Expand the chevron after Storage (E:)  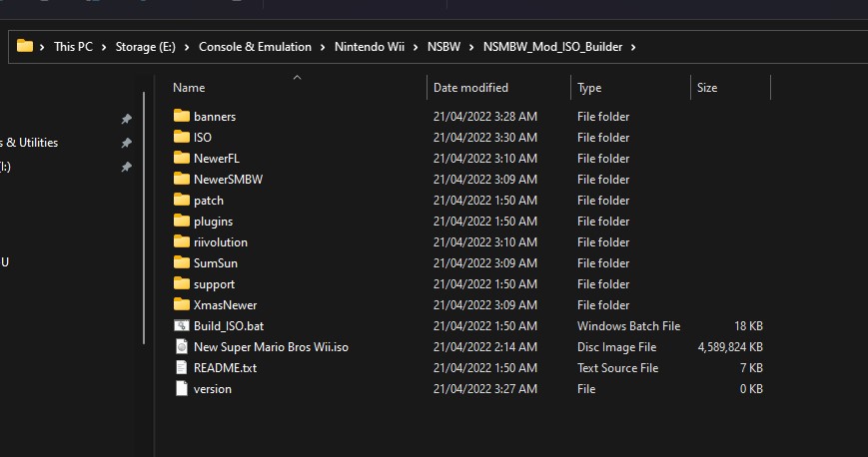click(187, 48)
